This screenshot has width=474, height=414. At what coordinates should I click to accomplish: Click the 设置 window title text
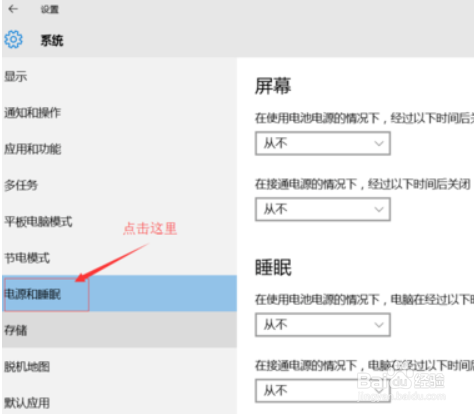pos(50,9)
